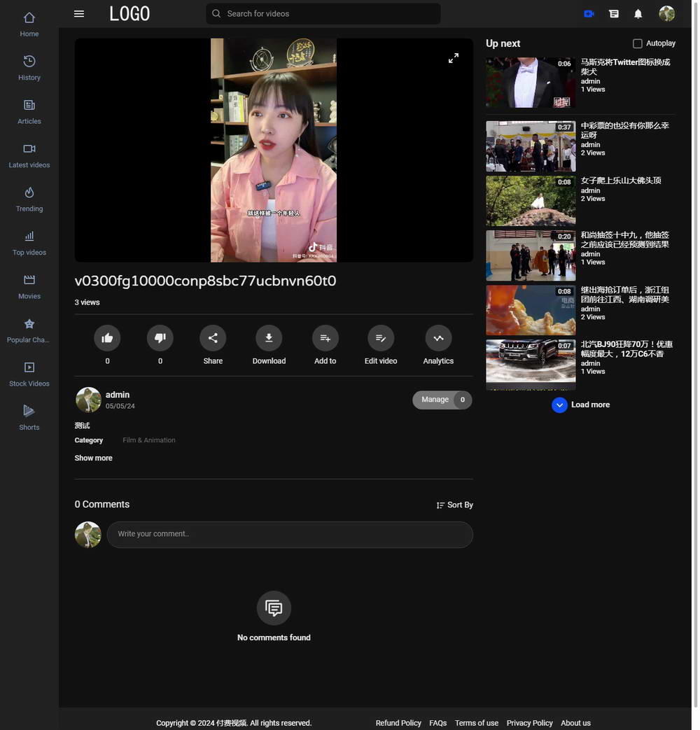Click the Edit video icon
Screen dimensions: 700x730
[381, 338]
